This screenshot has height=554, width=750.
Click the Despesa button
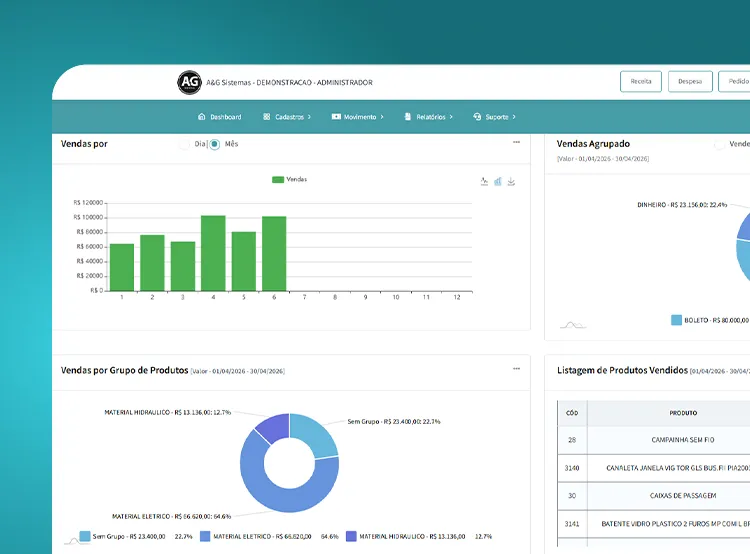[x=690, y=81]
